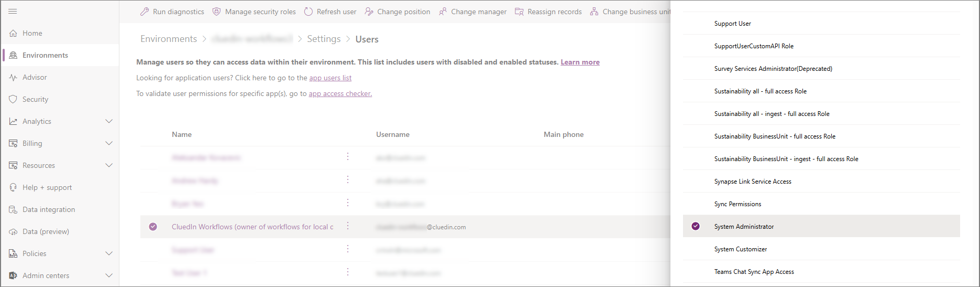Click the Admin centers icon
Image resolution: width=980 pixels, height=287 pixels.
coord(13,275)
